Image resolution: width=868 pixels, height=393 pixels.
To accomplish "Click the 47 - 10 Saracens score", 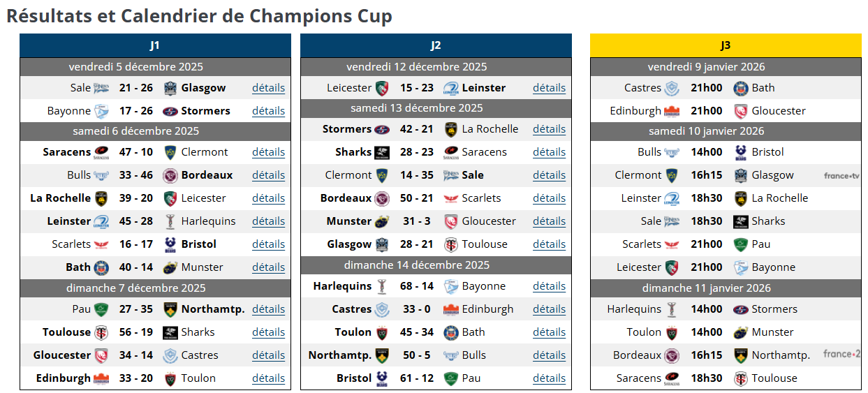I will click(x=136, y=152).
